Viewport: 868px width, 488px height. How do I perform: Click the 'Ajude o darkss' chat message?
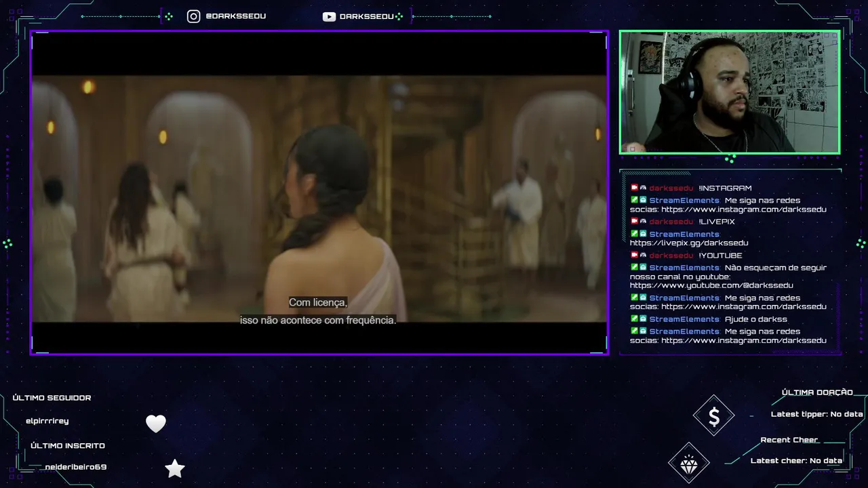(x=756, y=319)
